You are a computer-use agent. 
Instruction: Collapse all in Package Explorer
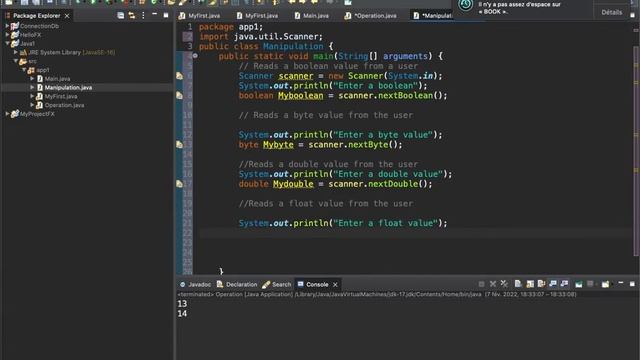[120, 16]
